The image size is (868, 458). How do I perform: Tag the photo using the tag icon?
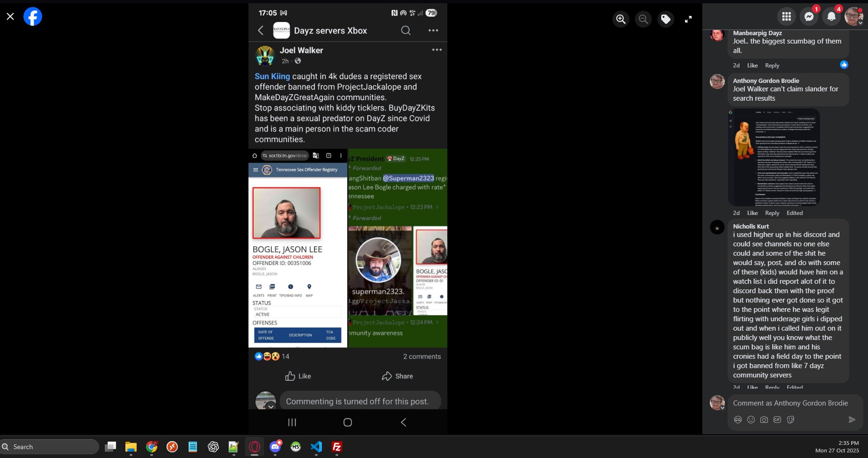point(666,19)
